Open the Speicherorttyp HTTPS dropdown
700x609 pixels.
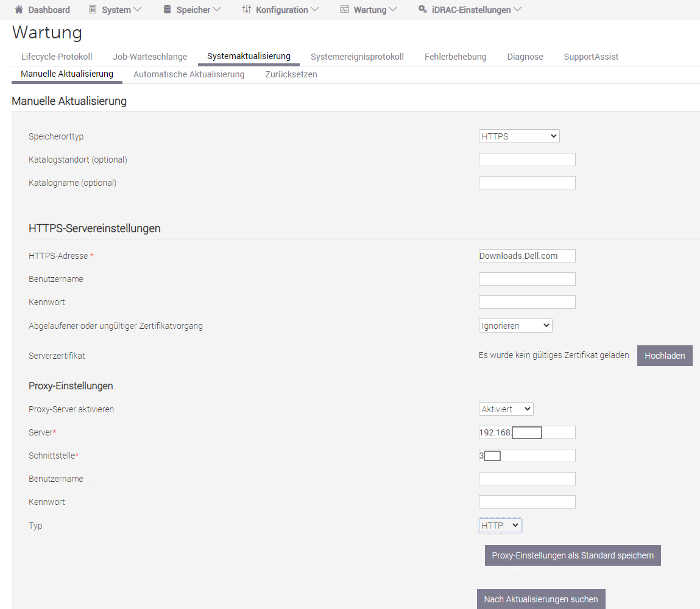pyautogui.click(x=518, y=136)
